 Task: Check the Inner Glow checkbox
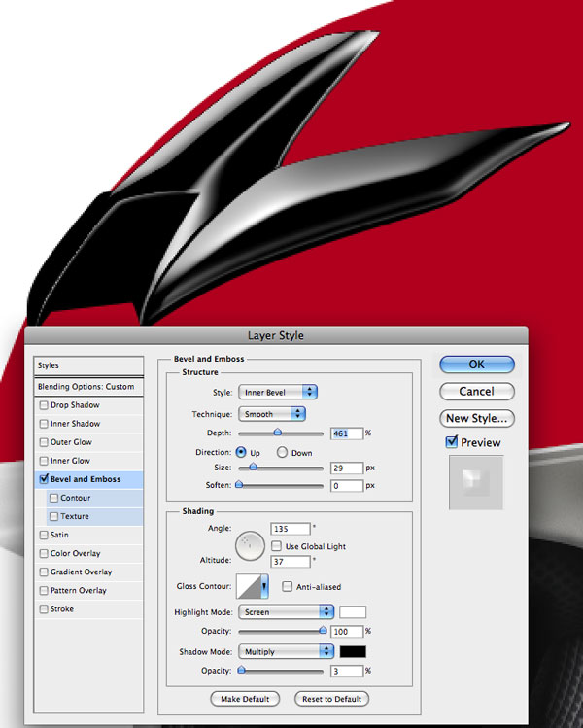pyautogui.click(x=44, y=461)
